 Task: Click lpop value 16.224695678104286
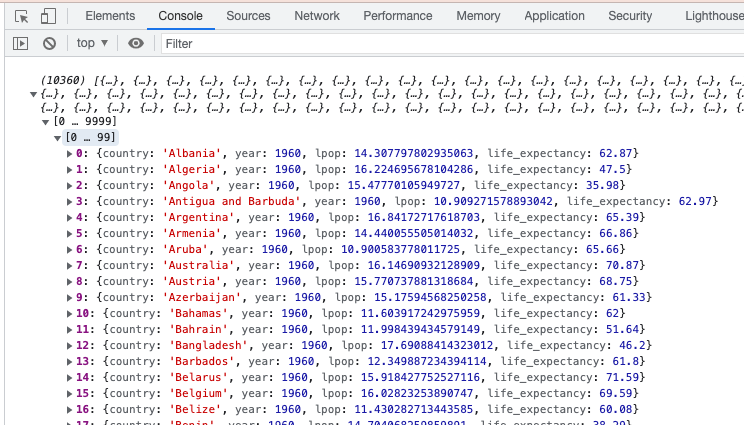(x=413, y=169)
